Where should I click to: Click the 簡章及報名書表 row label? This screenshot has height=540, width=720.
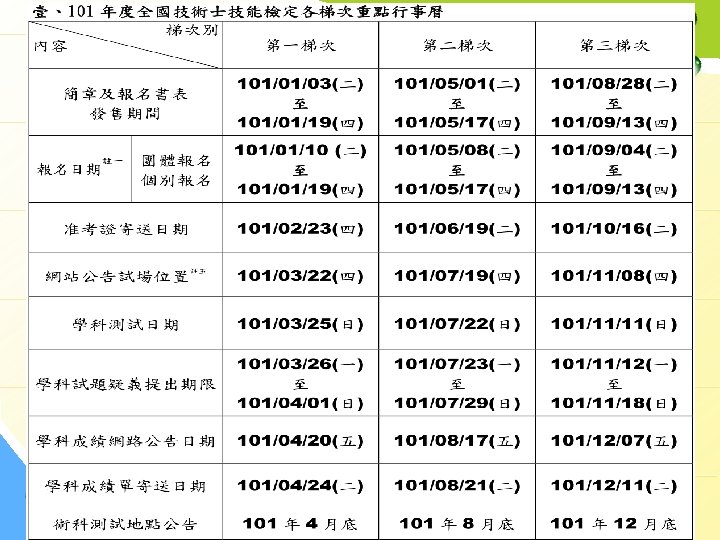(x=125, y=94)
